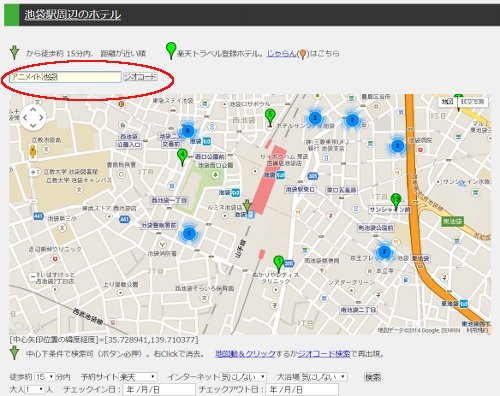Open the blue cluster marker numbered 6
Image resolution: width=500 pixels, height=396 pixels.
[x=188, y=130]
